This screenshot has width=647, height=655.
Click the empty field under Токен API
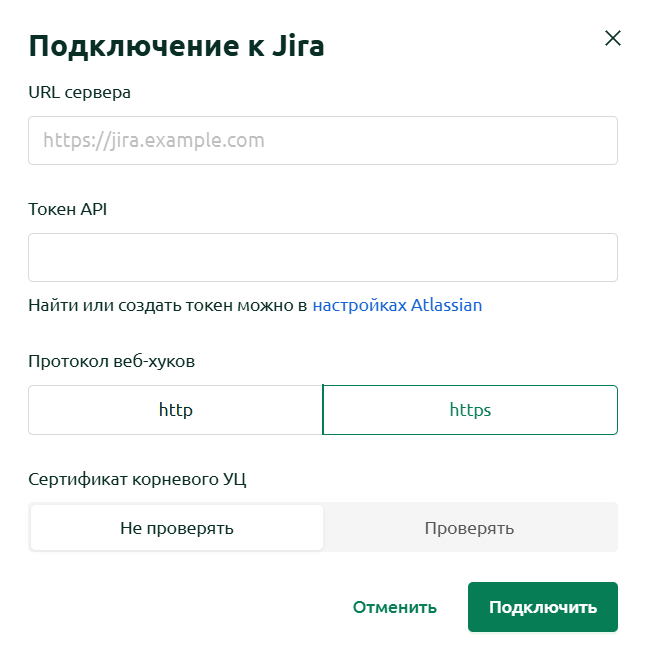[323, 257]
